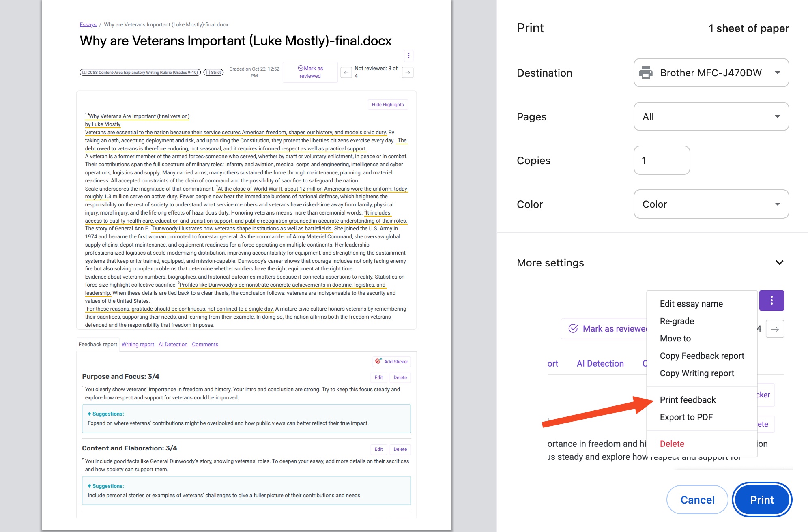Open the Destination printer dropdown
This screenshot has width=808, height=532.
point(711,73)
